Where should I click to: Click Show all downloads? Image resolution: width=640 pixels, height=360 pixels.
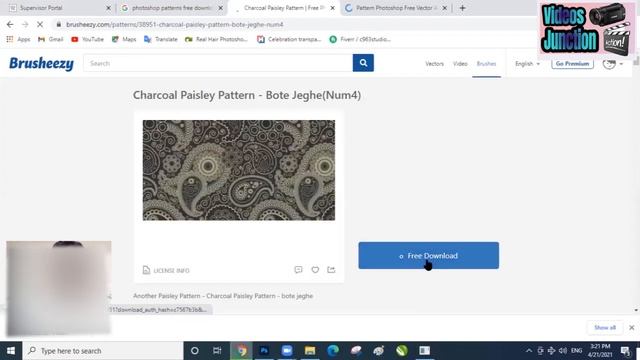point(604,327)
